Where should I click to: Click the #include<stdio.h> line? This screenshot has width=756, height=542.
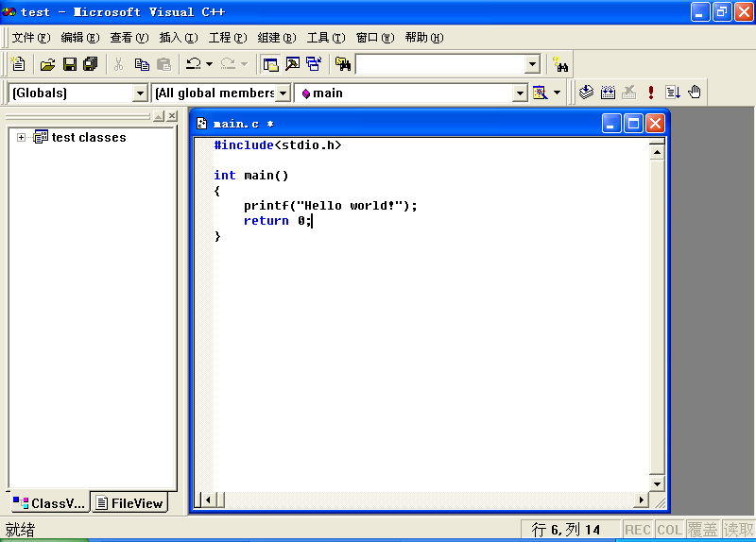click(278, 145)
